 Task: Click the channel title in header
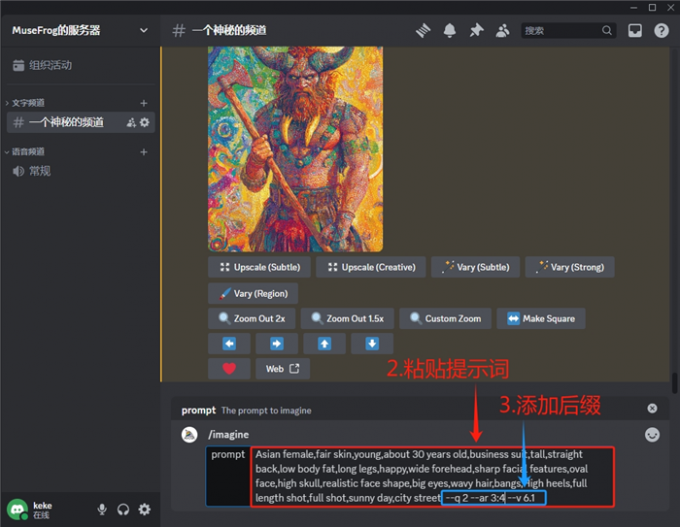(x=229, y=30)
